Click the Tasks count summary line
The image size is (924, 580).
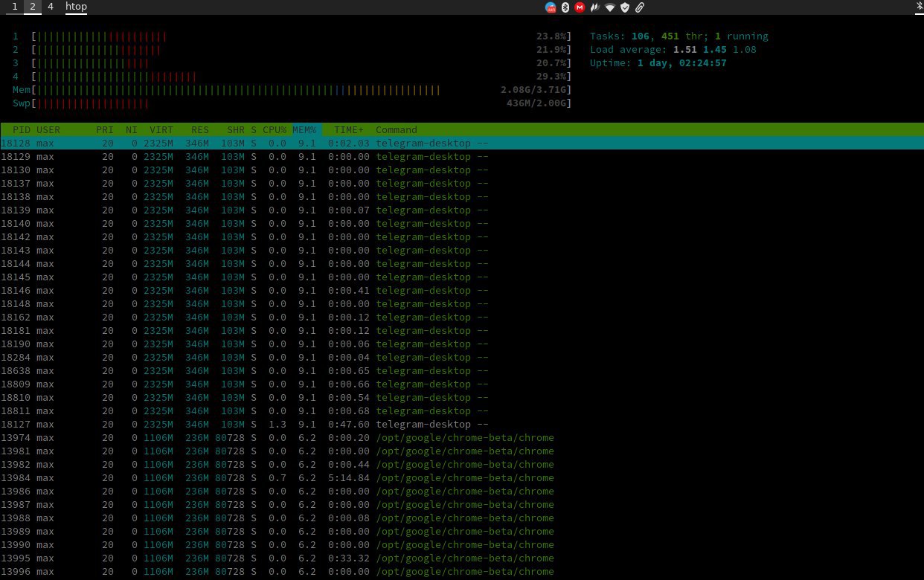(679, 36)
